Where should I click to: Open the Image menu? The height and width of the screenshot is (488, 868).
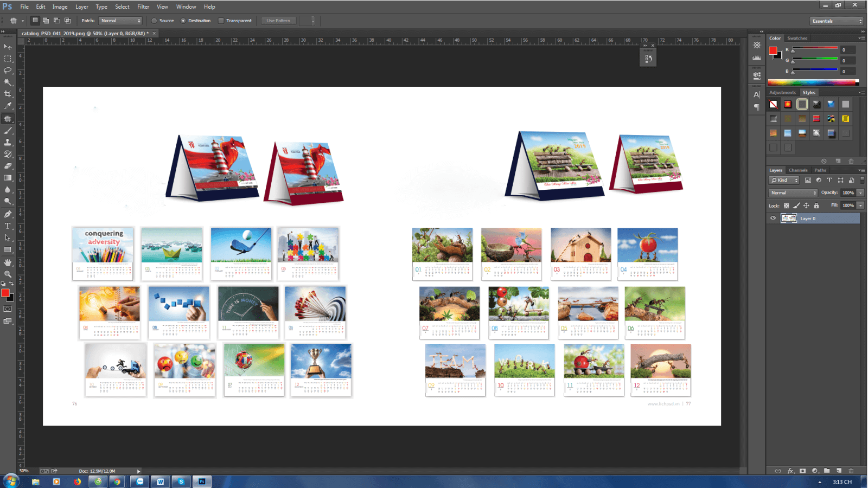click(x=60, y=7)
